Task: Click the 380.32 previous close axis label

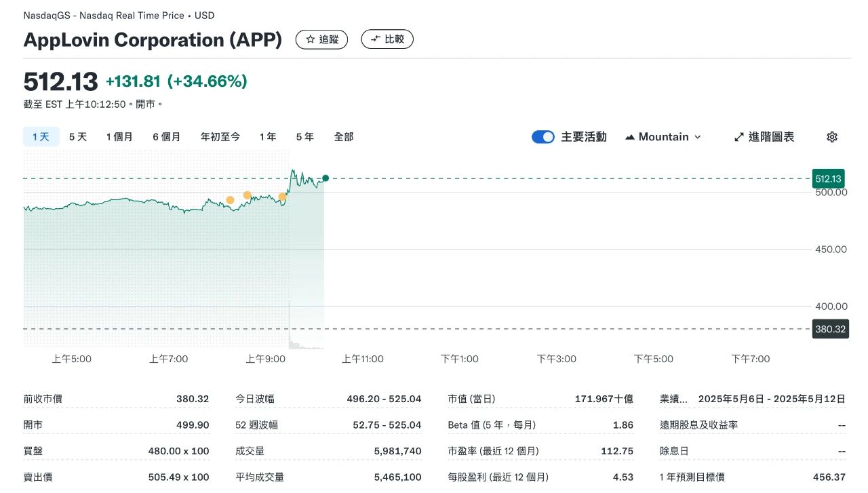Action: (x=830, y=330)
